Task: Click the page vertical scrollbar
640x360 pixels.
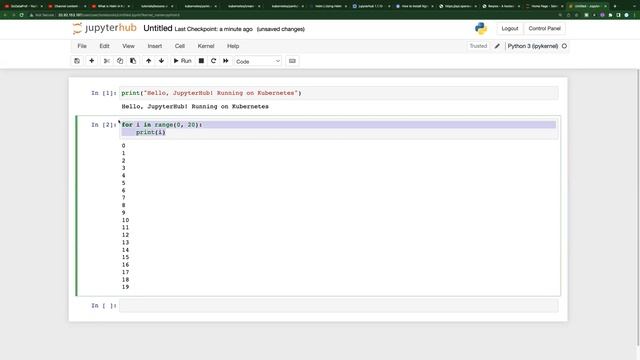Action: (x=638, y=208)
